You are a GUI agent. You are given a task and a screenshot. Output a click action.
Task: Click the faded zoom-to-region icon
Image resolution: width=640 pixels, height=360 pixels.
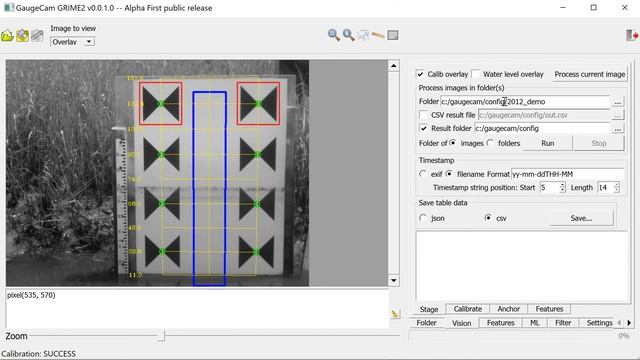363,35
